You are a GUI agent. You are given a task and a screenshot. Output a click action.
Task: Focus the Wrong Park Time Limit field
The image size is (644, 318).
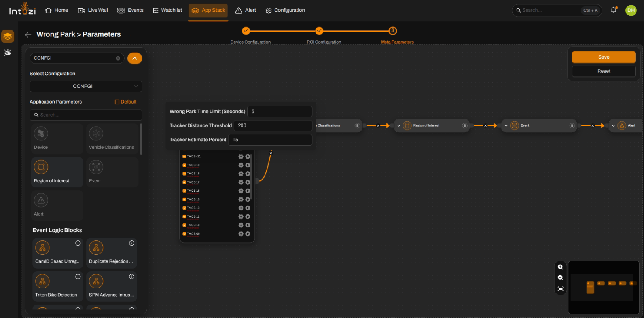tap(280, 112)
